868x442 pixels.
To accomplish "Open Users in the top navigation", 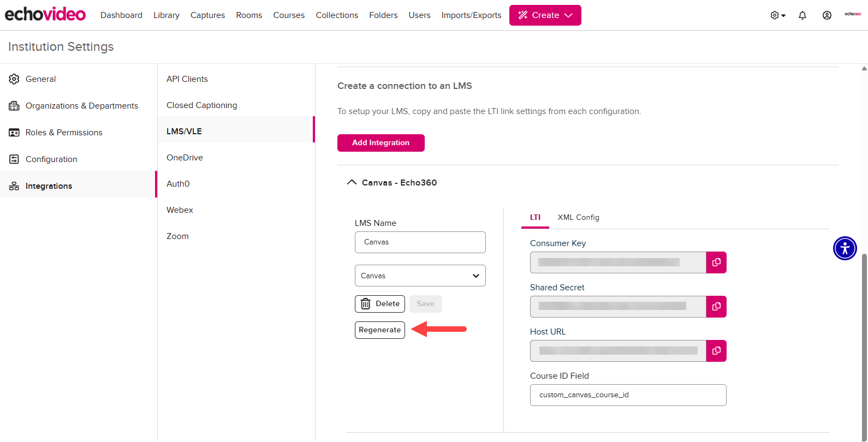I will click(x=419, y=15).
